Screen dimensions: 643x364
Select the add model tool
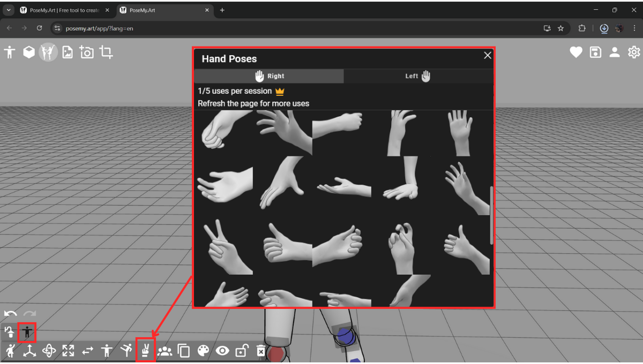(x=9, y=52)
